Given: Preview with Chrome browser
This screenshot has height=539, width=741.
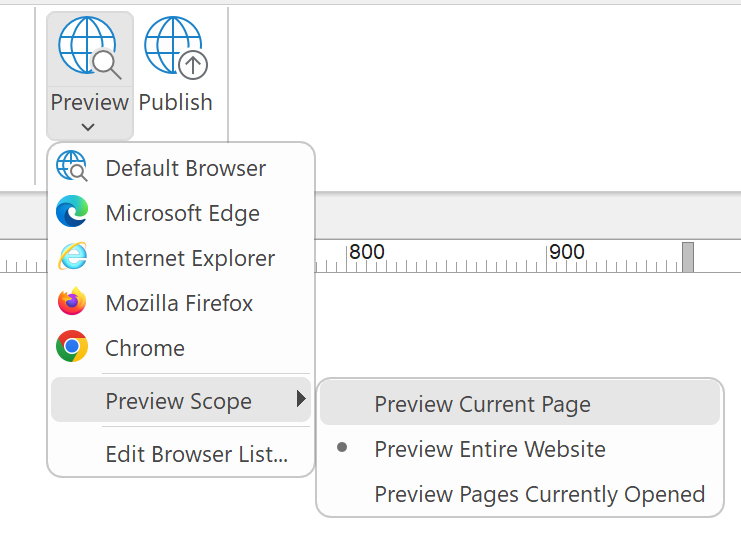Looking at the screenshot, I should click(181, 348).
